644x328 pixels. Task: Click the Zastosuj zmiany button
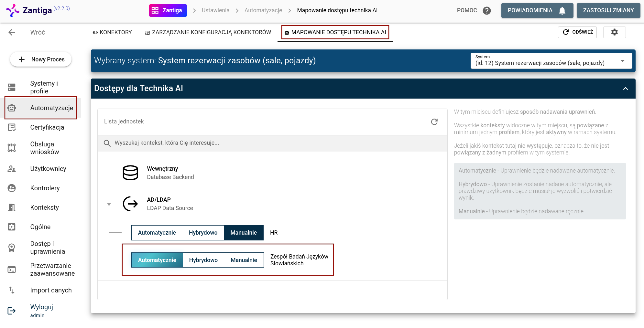tap(608, 11)
